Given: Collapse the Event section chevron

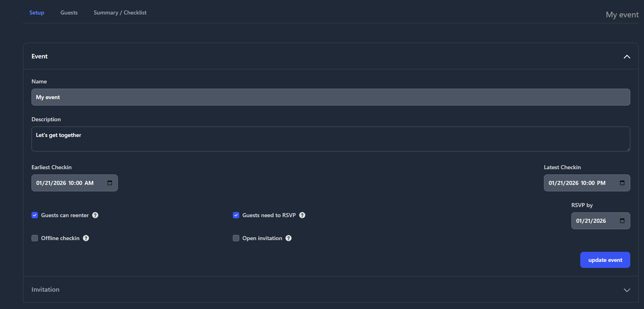Looking at the screenshot, I should [627, 57].
